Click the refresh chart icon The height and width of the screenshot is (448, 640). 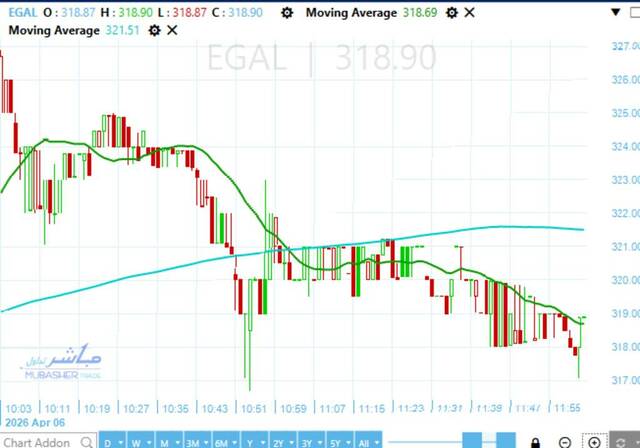tap(619, 441)
